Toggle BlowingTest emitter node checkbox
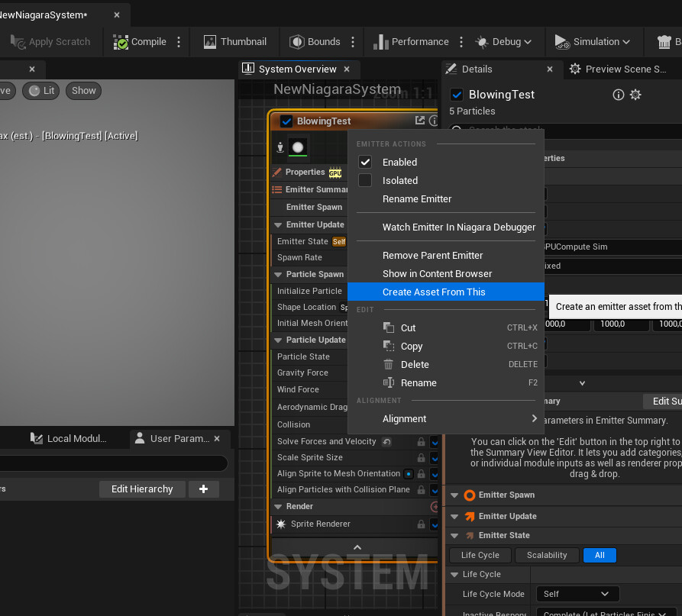Viewport: 682px width, 616px height. coord(286,121)
